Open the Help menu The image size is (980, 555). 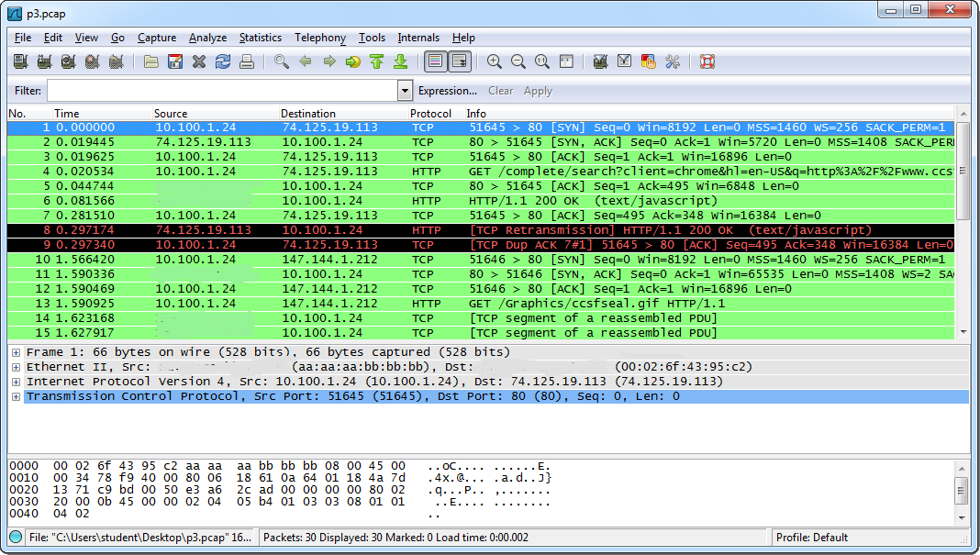pos(463,38)
